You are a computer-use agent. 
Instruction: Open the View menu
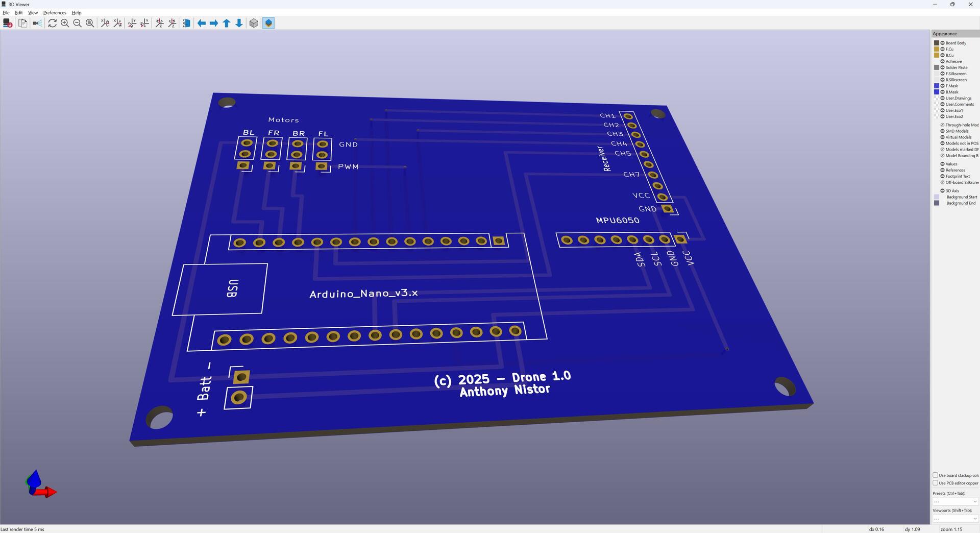[x=33, y=13]
